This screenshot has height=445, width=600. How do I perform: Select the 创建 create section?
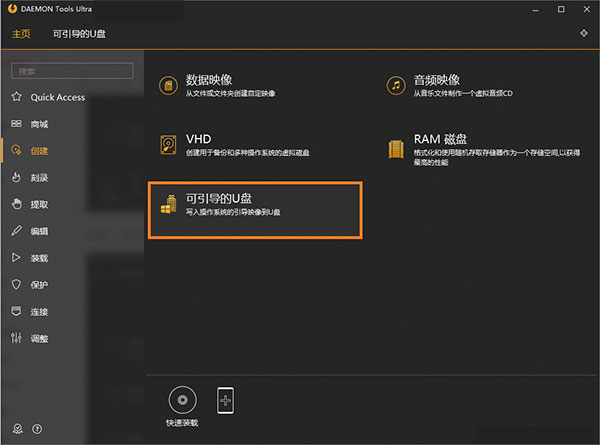(30, 151)
